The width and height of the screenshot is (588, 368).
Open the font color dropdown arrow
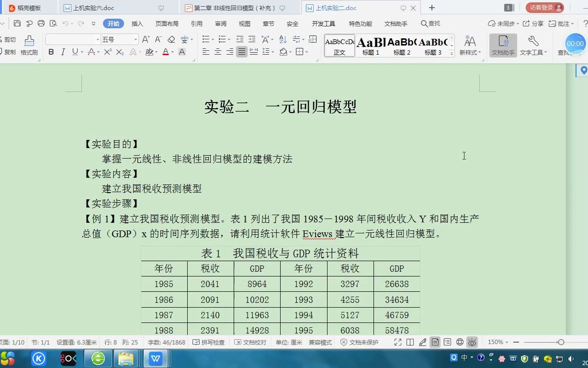[x=172, y=52]
